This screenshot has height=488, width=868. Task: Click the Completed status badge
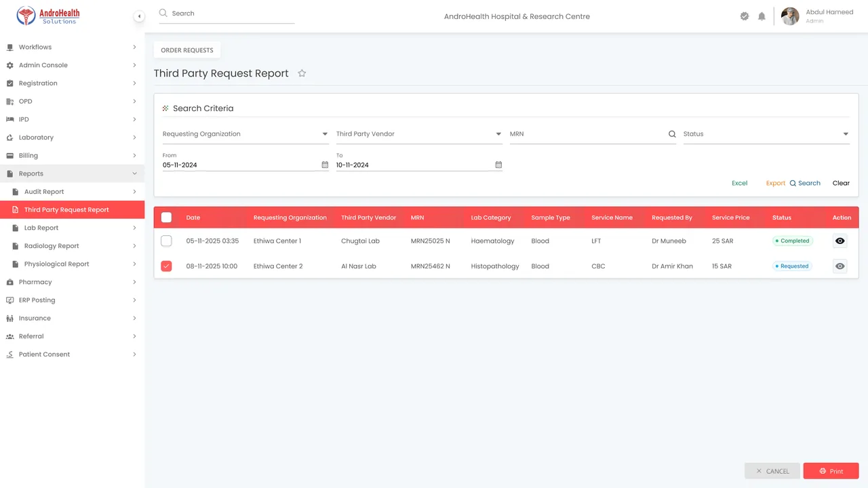[792, 241]
